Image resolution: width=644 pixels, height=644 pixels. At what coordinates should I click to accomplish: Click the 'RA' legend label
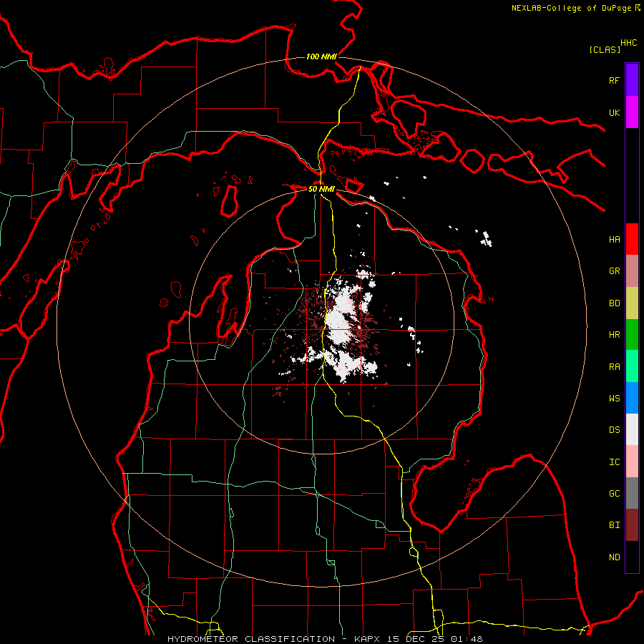coord(614,367)
